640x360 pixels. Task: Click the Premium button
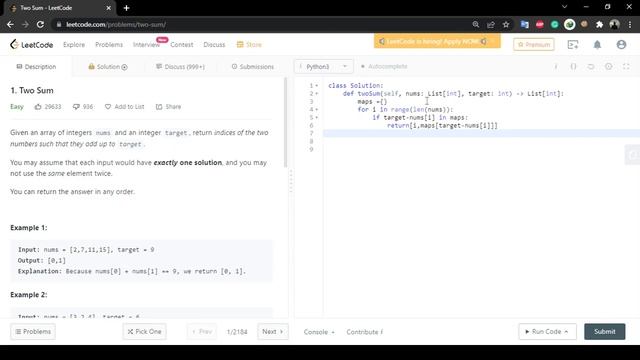click(x=534, y=44)
